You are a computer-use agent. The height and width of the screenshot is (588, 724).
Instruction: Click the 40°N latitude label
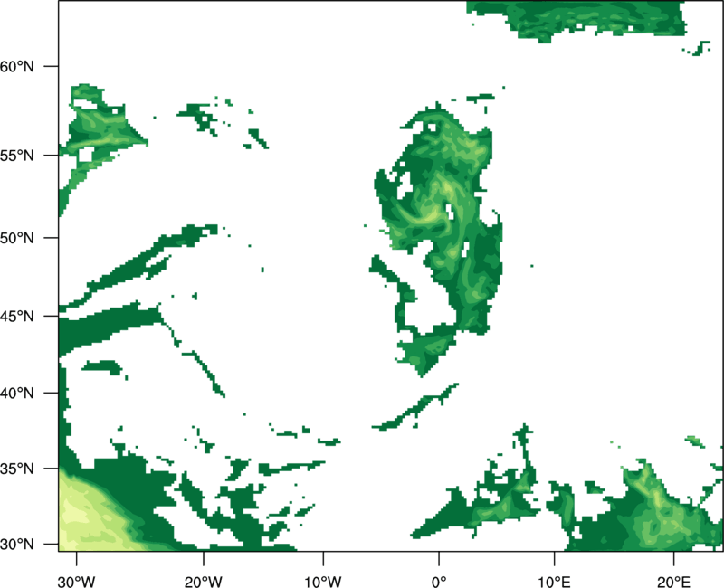click(16, 393)
